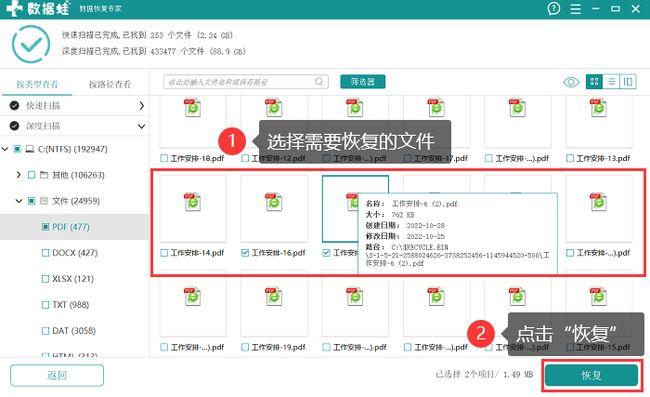The width and height of the screenshot is (650, 397).
Task: Click the 其他 folder icon
Action: [x=44, y=175]
